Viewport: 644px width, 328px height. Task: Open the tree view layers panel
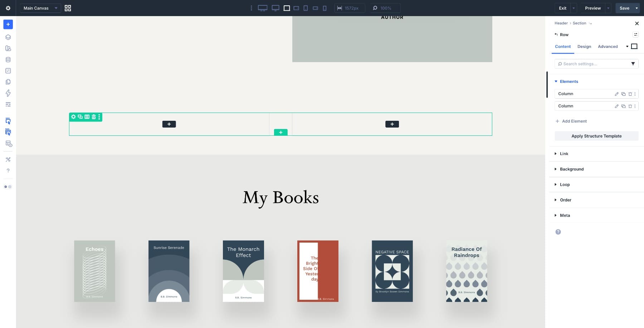(x=8, y=37)
